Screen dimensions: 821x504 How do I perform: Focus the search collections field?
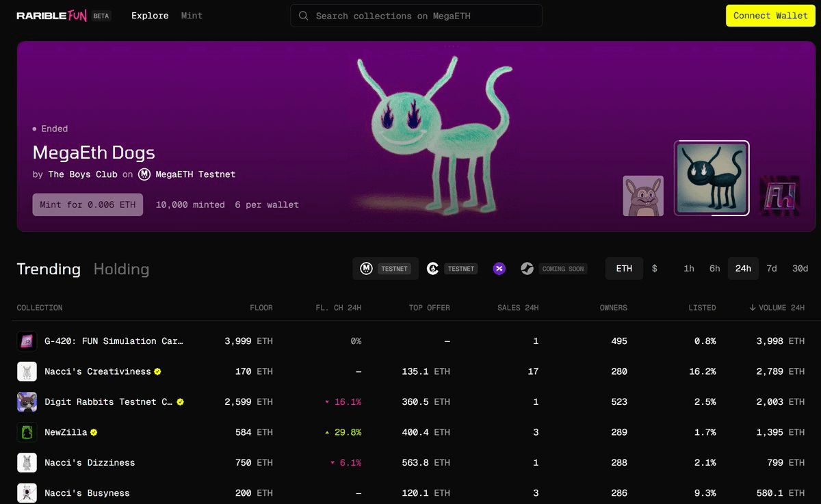(x=416, y=16)
